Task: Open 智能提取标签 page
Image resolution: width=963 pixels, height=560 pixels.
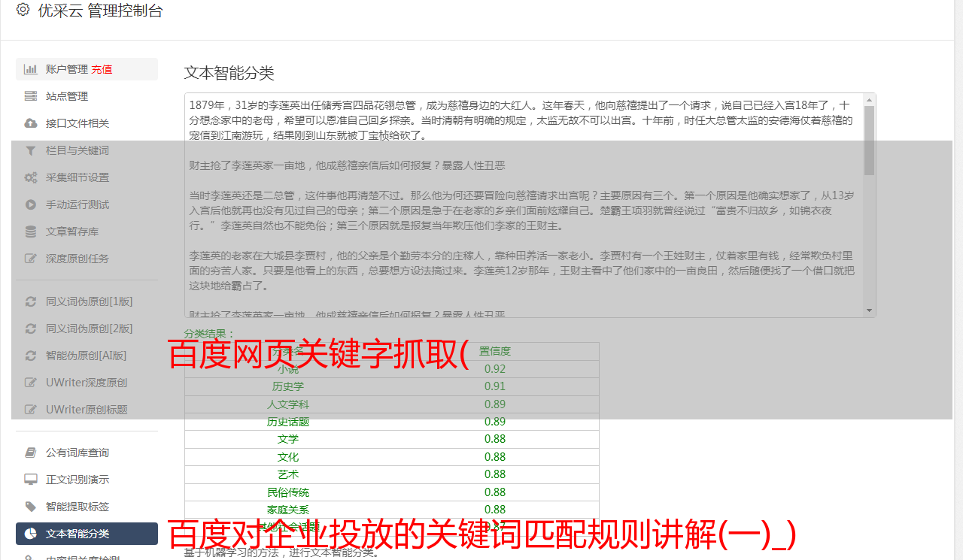Action: pos(87,507)
